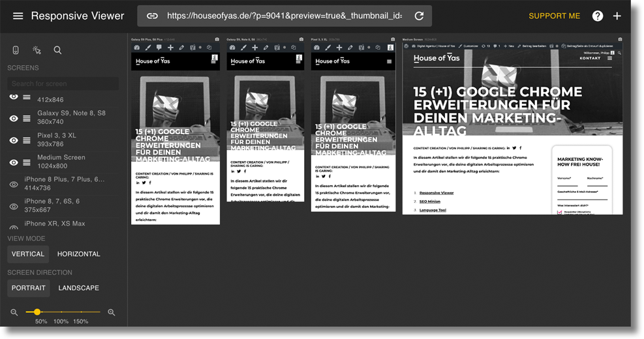Take screenshot of Medium Screen preview
The height and width of the screenshot is (339, 644).
(x=620, y=39)
